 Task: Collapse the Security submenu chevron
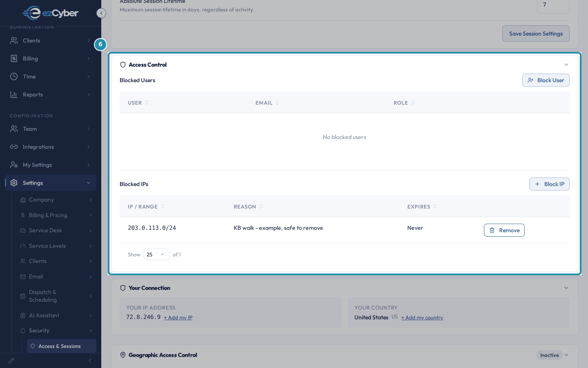pyautogui.click(x=90, y=331)
